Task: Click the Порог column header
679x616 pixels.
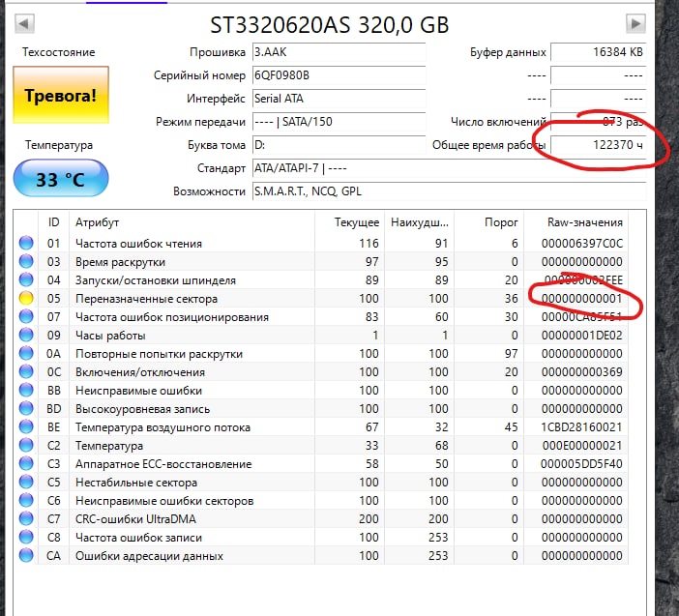Action: tap(494, 222)
